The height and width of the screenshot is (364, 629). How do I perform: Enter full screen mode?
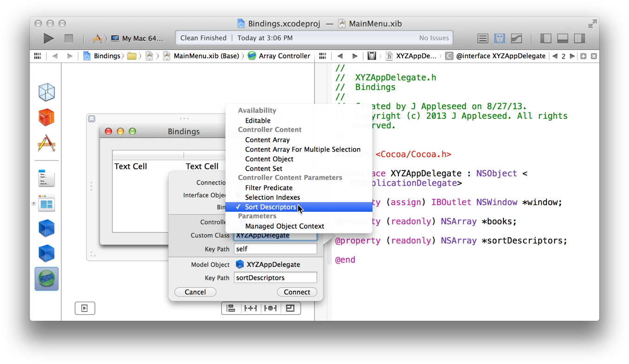592,24
